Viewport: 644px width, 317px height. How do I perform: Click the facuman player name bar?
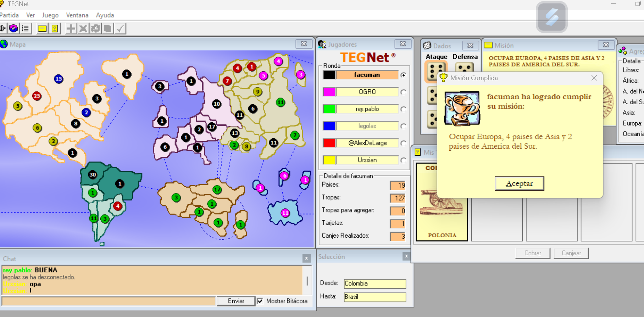[x=367, y=75]
